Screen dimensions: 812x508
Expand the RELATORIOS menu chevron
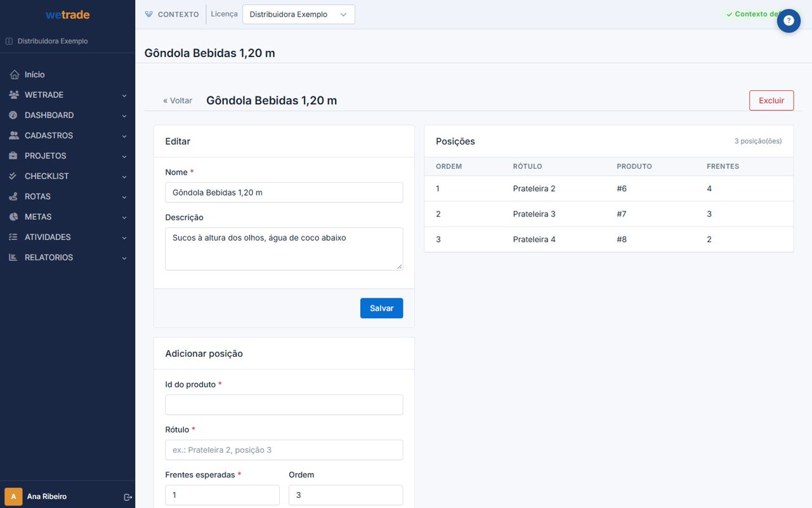(x=124, y=258)
